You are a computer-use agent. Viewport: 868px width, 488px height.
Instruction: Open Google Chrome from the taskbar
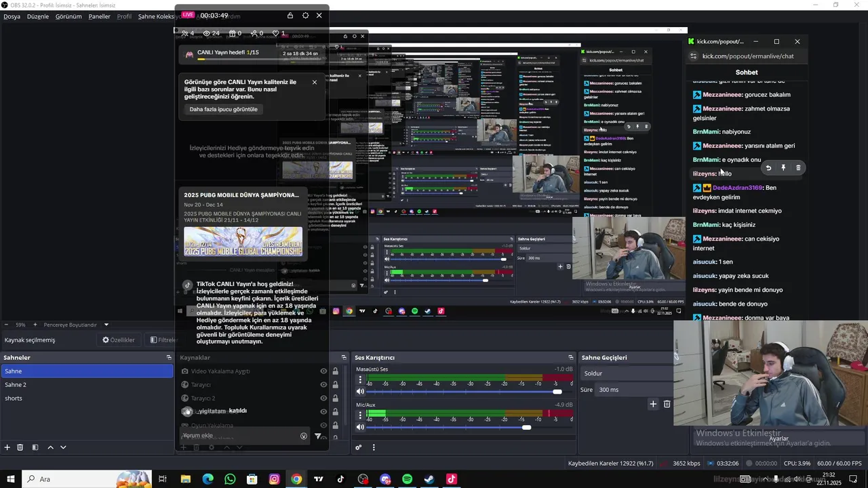pos(296,479)
